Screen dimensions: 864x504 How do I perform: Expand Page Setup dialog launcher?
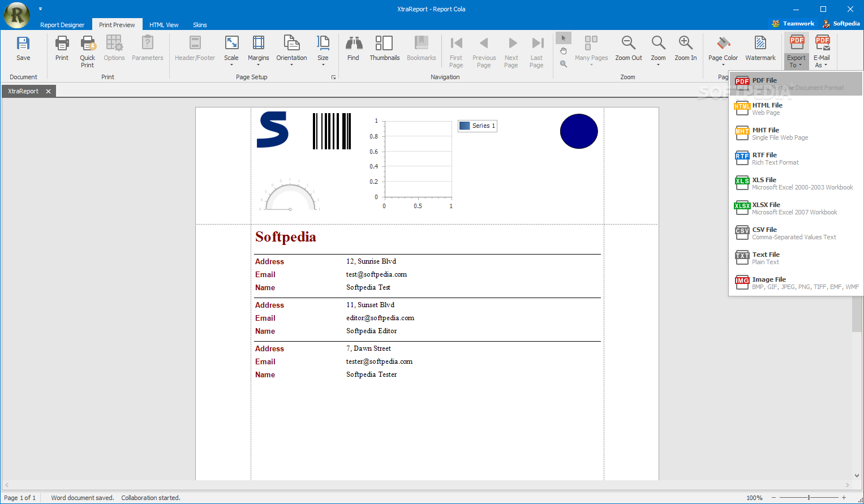click(333, 77)
